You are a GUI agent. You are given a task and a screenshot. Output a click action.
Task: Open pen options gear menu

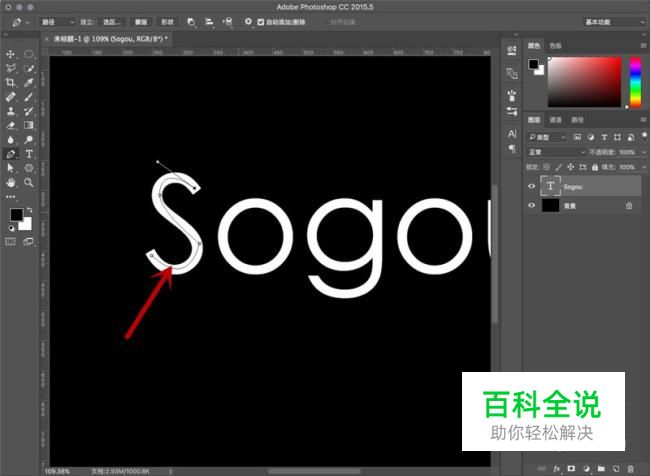tap(248, 22)
